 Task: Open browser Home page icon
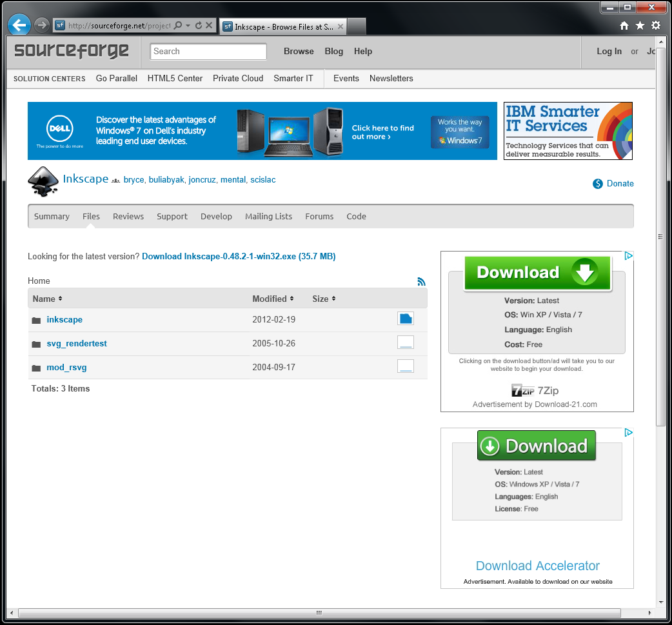pyautogui.click(x=624, y=26)
